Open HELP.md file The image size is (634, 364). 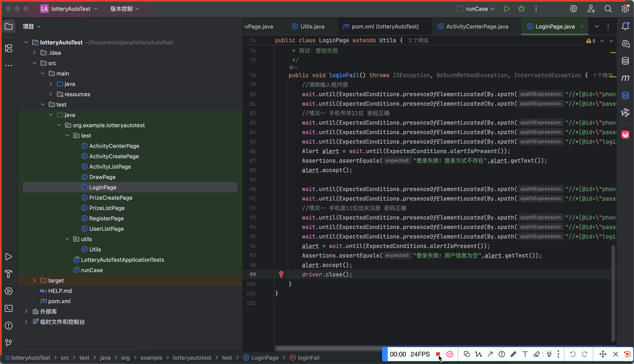[60, 291]
